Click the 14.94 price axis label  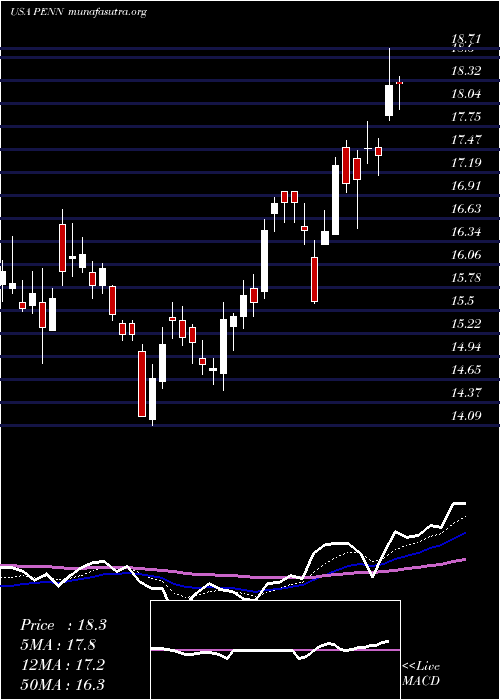click(466, 346)
